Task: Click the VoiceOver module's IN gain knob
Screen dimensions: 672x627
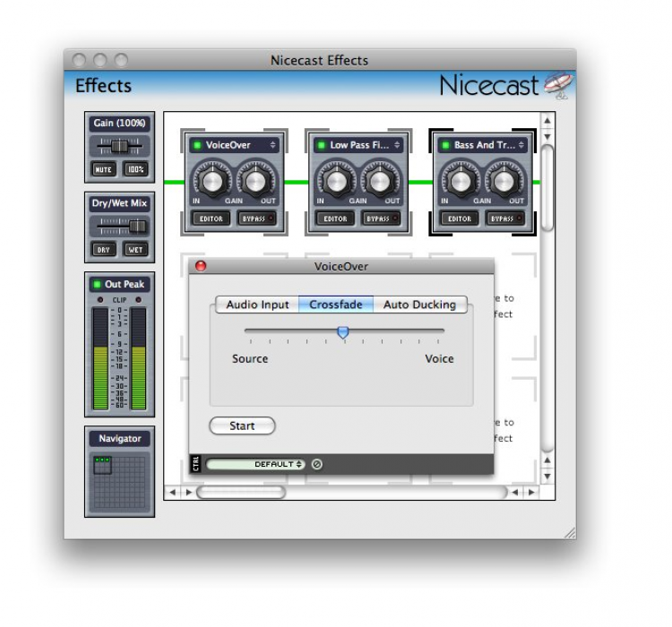Action: click(x=212, y=181)
